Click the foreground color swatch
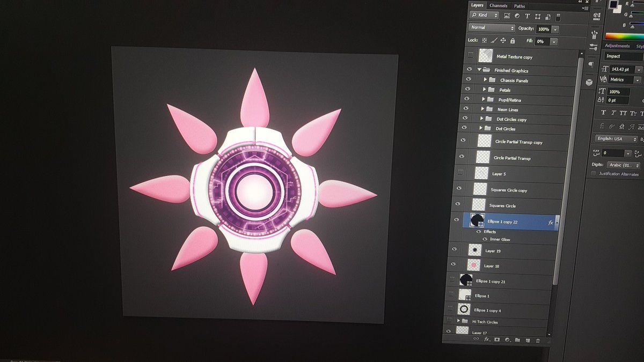 point(613,4)
